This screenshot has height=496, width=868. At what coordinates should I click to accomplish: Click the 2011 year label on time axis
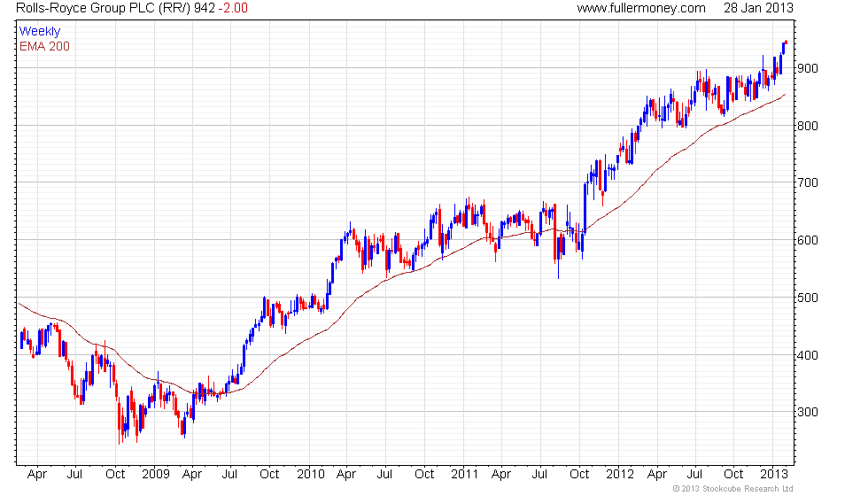pos(464,475)
